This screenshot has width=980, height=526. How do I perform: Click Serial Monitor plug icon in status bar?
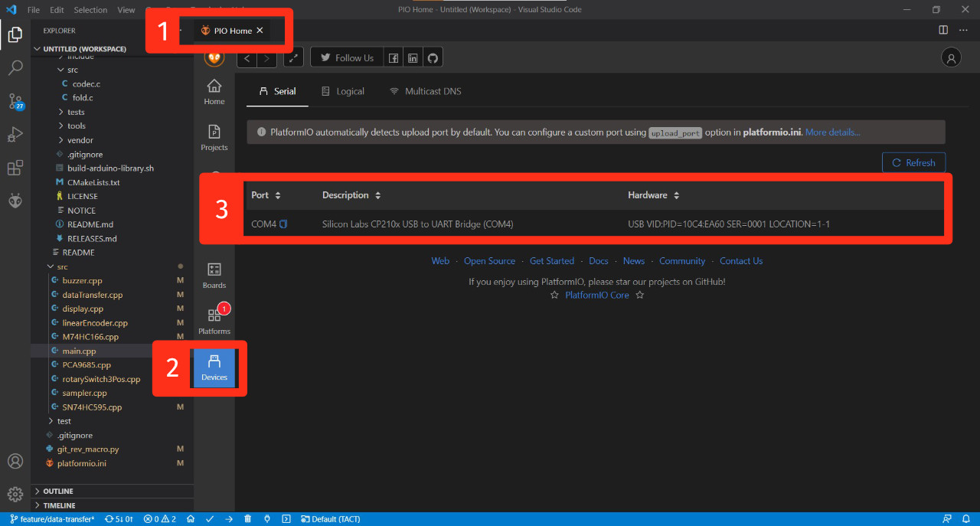click(266, 519)
